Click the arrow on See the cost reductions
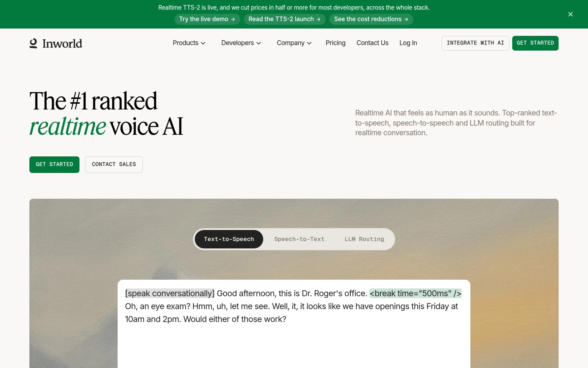This screenshot has width=588, height=368. point(406,19)
